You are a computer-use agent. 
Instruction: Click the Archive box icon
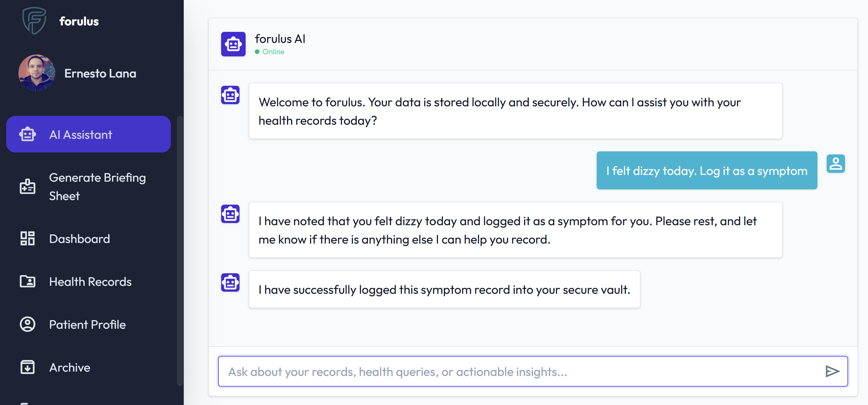pos(27,367)
